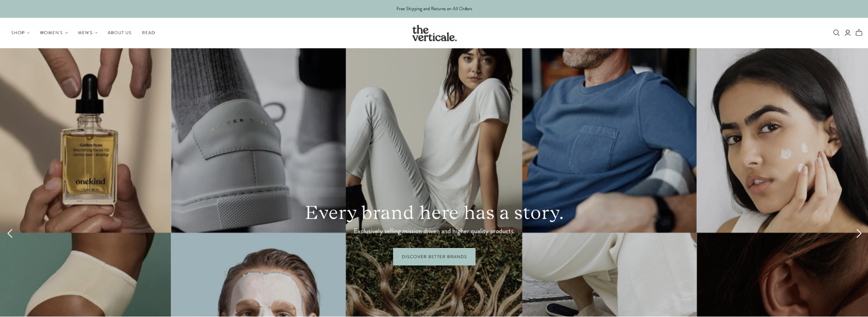868x317 pixels.
Task: Expand the Men's dropdown menu
Action: pos(88,33)
